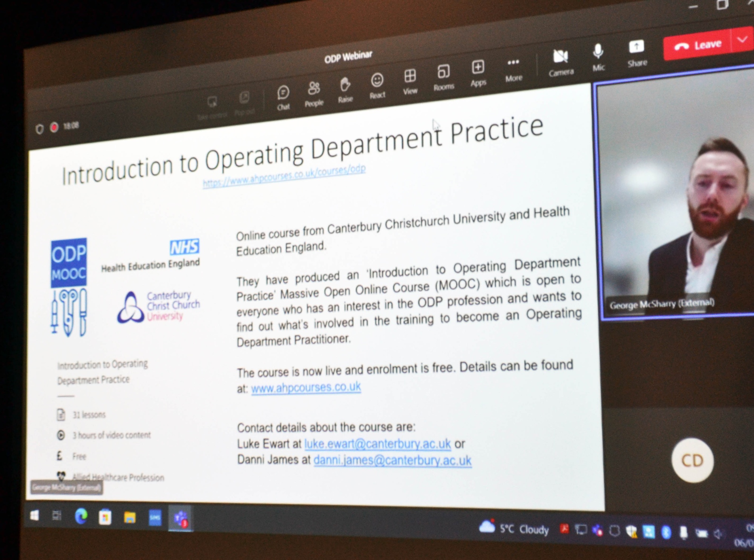
Task: Open the ahpcourses.co.uk/courses/odp link under title
Action: (x=284, y=176)
